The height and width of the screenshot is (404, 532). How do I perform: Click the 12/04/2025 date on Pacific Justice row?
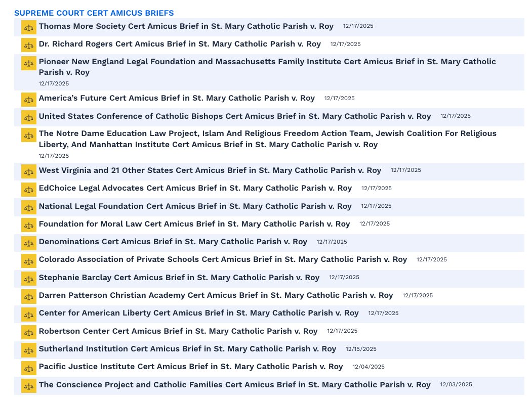[x=369, y=367]
